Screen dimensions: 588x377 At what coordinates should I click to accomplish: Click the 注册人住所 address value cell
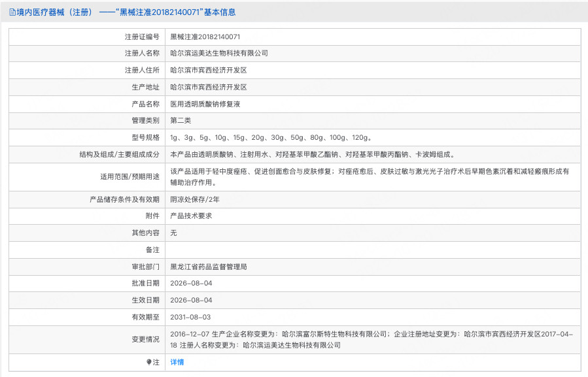click(x=373, y=70)
